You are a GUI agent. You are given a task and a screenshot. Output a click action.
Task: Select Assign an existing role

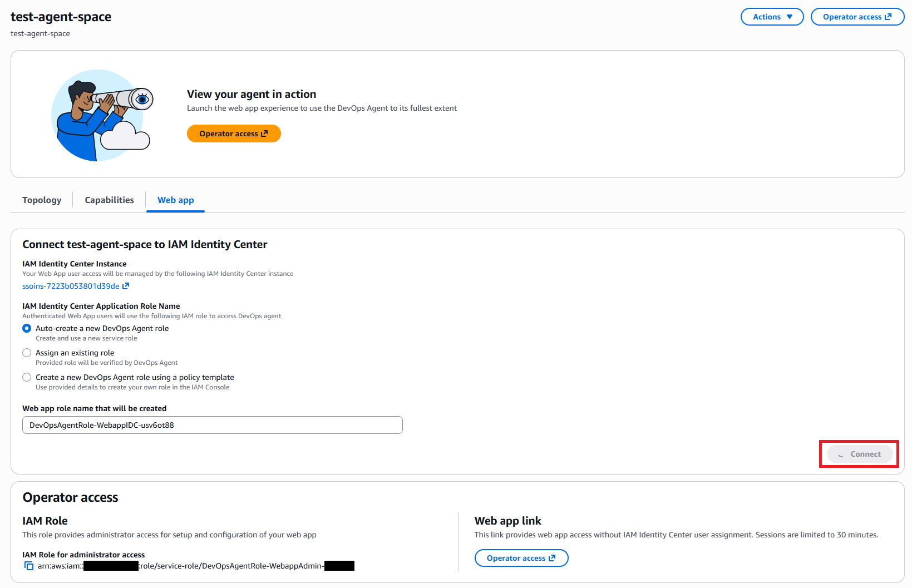point(27,353)
